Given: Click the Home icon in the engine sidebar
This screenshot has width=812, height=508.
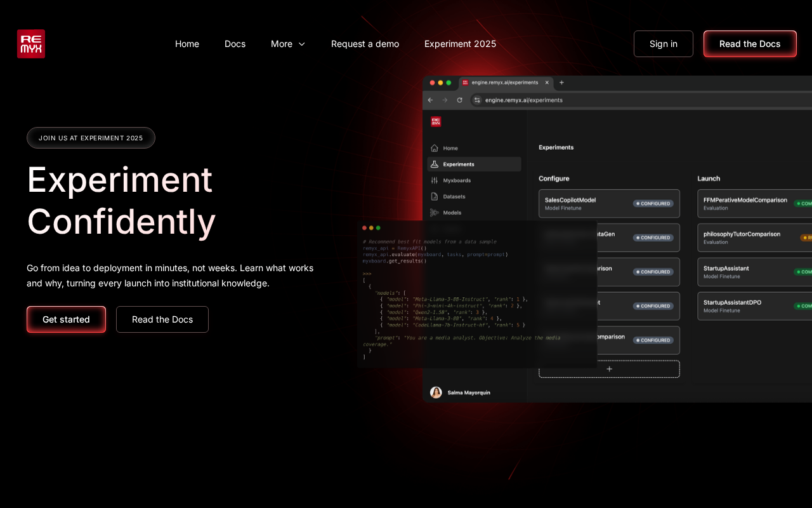Looking at the screenshot, I should (x=435, y=148).
